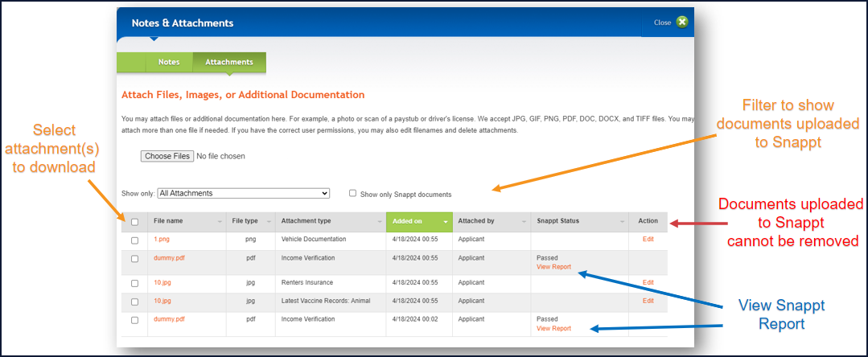Open 10.jpg link for Renters Insurance
Viewport: 868px width, 357px height.
(x=162, y=282)
